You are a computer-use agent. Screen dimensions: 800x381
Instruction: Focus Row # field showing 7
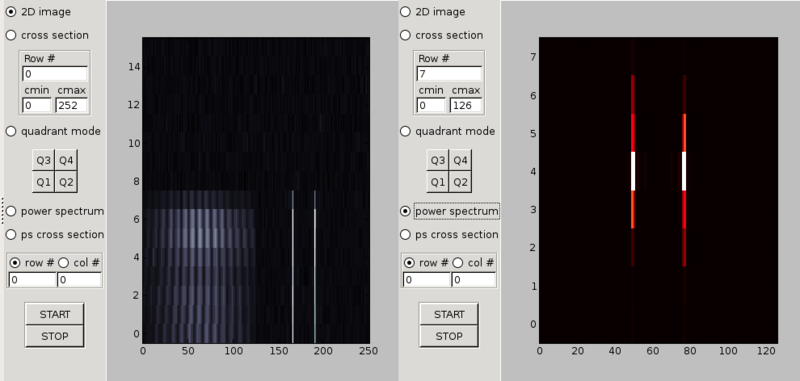click(x=449, y=74)
